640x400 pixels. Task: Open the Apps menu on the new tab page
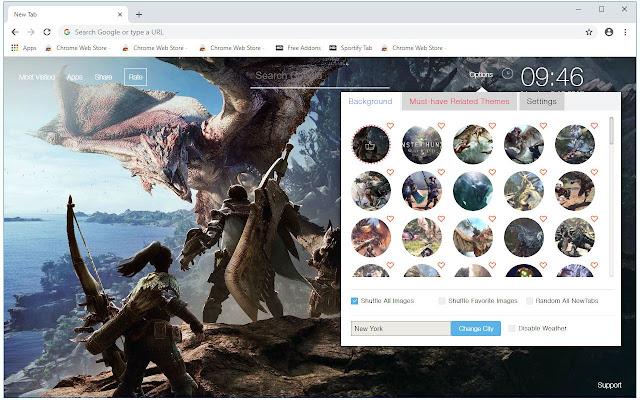click(74, 77)
